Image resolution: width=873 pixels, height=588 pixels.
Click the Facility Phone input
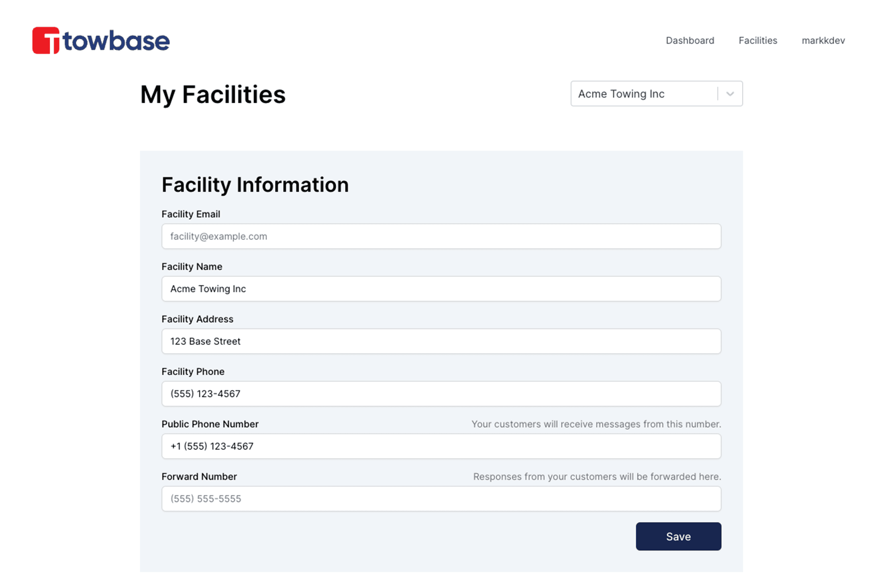click(x=441, y=394)
